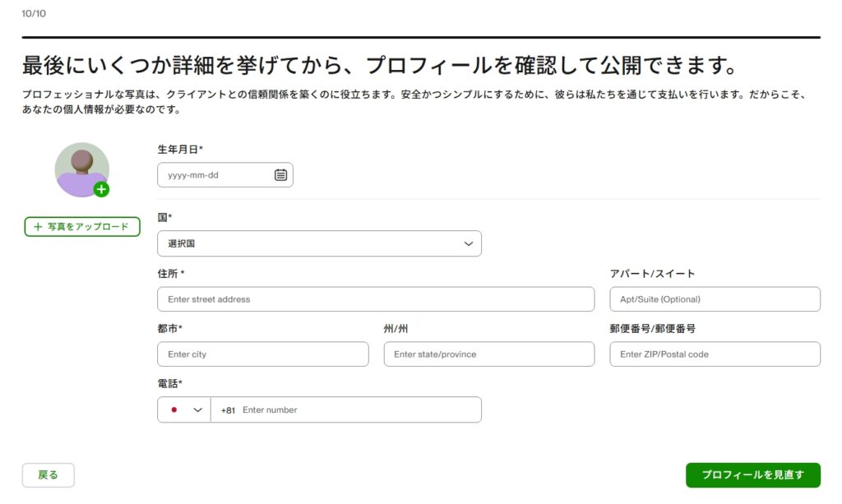Screen dimensions: 842x504
Task: Click the chevron arrow in the 選択国 dropdown
Action: [x=469, y=244]
